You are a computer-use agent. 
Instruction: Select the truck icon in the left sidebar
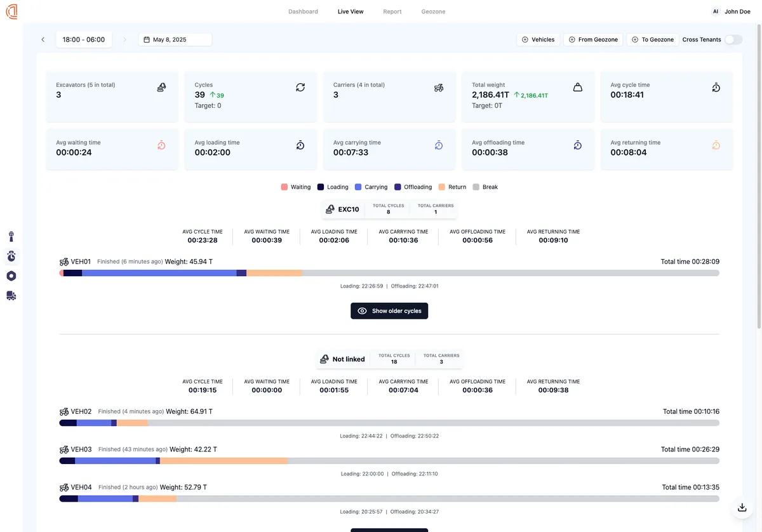pos(11,295)
